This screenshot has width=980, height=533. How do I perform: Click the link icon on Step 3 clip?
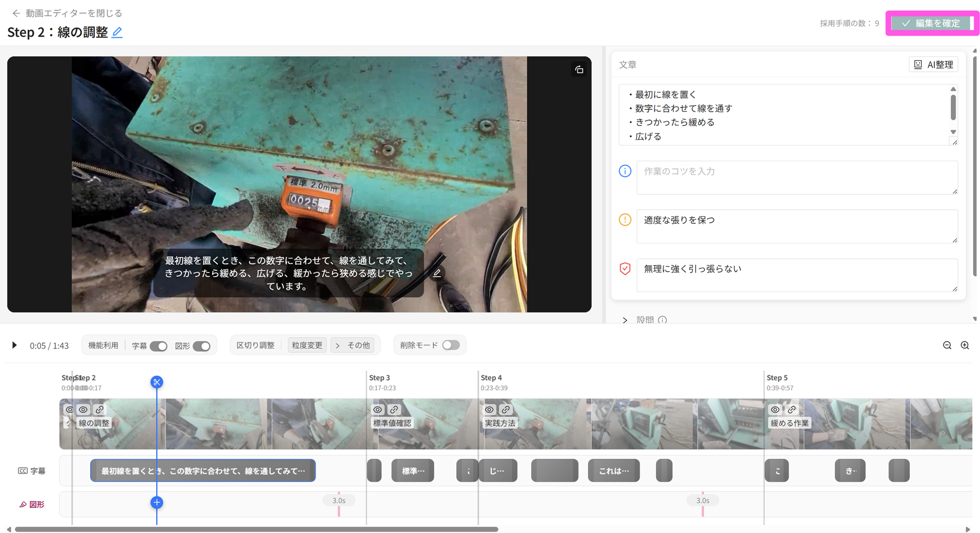pyautogui.click(x=394, y=409)
